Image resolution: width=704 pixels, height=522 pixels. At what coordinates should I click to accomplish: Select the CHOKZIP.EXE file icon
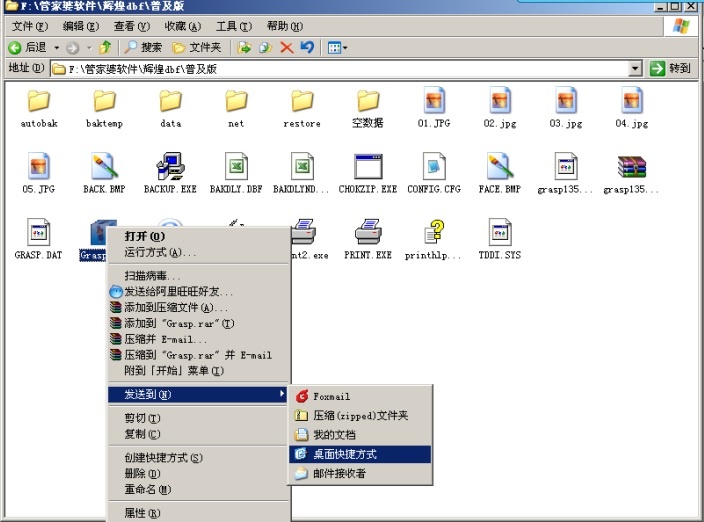coord(368,167)
